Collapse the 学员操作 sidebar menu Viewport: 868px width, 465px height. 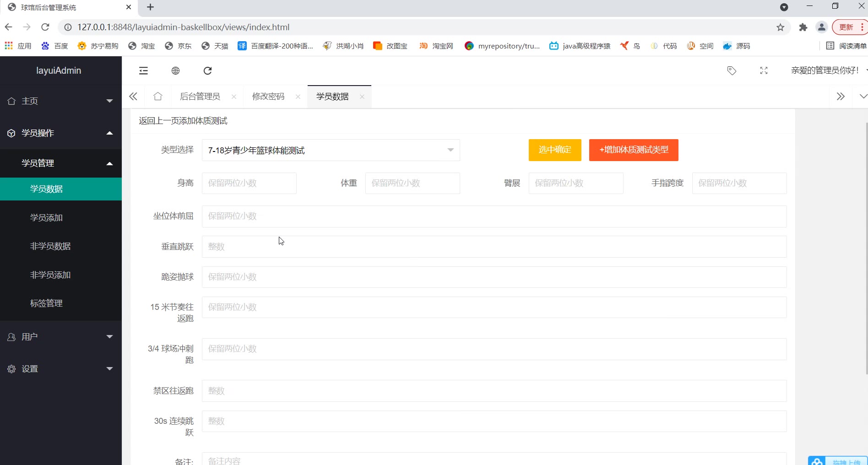(x=61, y=133)
